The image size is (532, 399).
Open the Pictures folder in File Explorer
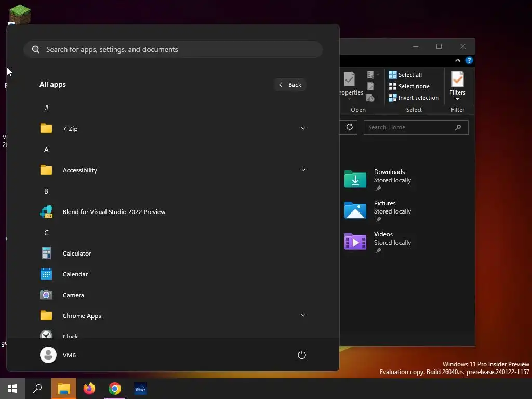click(x=378, y=210)
